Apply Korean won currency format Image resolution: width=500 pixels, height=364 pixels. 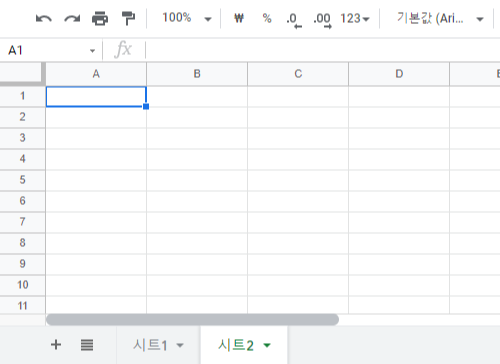tap(239, 18)
